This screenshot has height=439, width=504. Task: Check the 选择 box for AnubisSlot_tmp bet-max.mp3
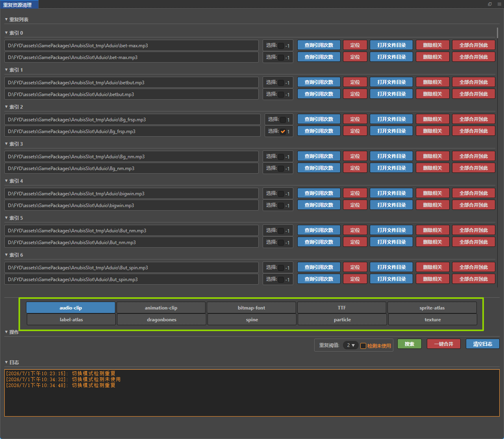point(281,46)
